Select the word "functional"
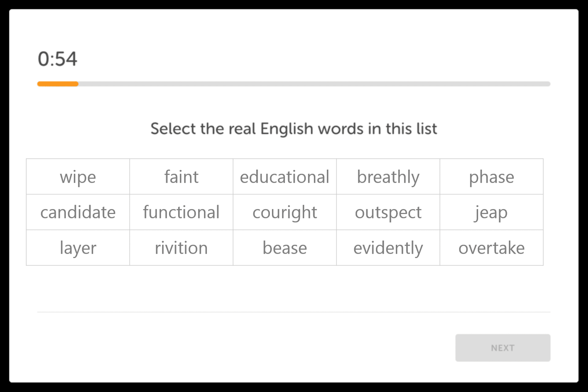The width and height of the screenshot is (588, 392). coord(181,212)
